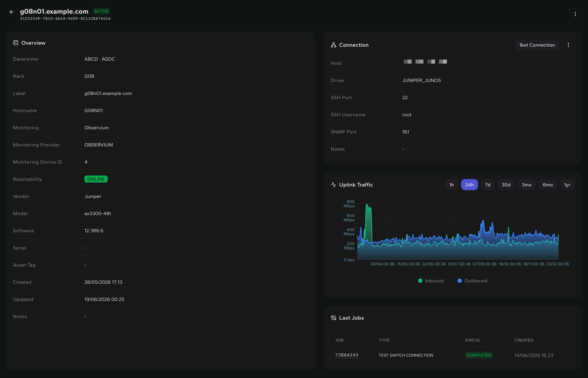Image resolution: width=588 pixels, height=378 pixels.
Task: Open job 73EA4243 link
Action: point(347,355)
